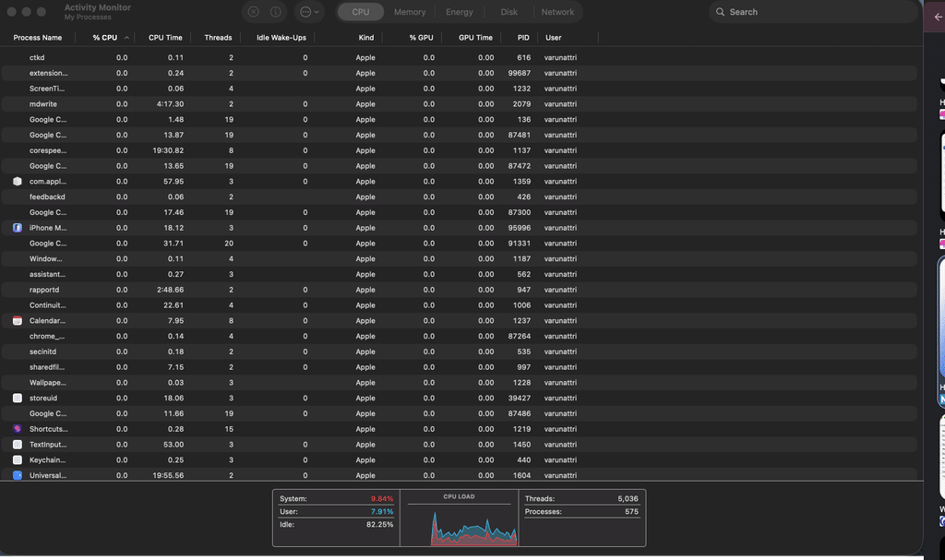The width and height of the screenshot is (945, 560).
Task: Click the Activity Monitor window title
Action: pyautogui.click(x=98, y=7)
